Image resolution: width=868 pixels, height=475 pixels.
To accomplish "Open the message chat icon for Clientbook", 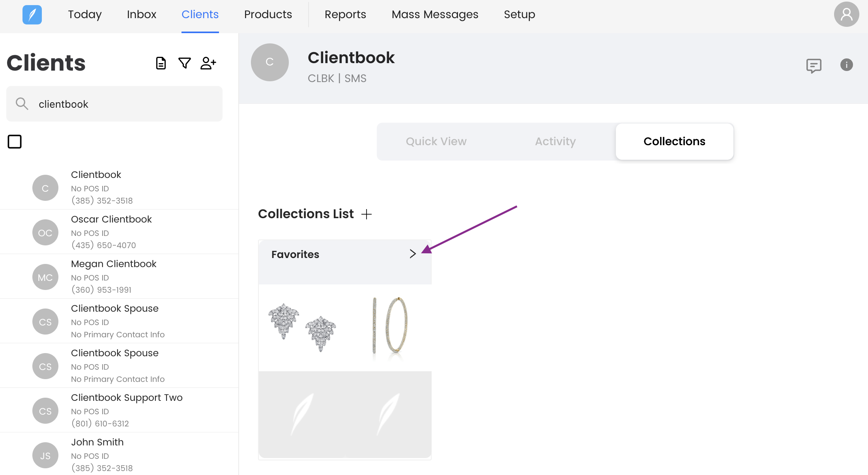I will [x=814, y=65].
